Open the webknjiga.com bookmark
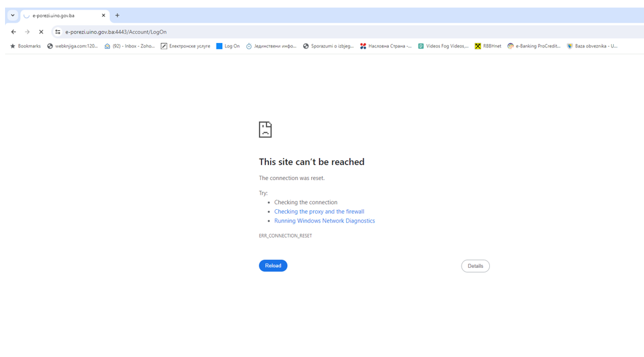 pos(73,46)
